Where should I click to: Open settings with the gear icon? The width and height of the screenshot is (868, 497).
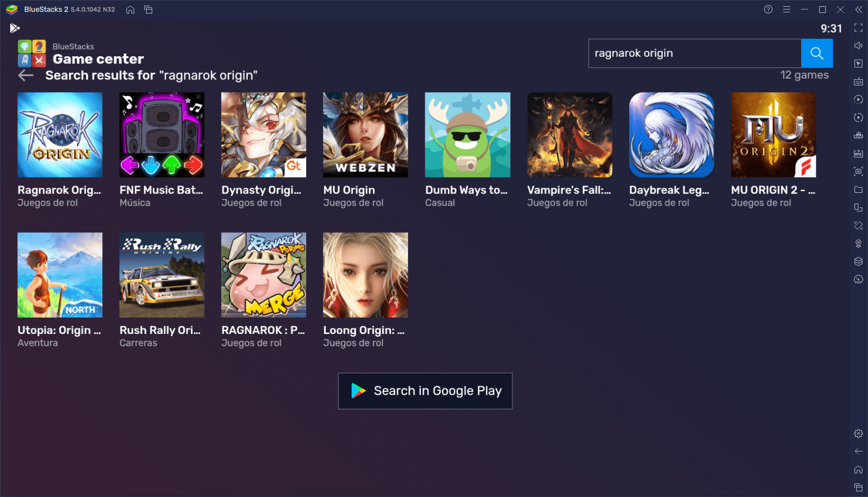pyautogui.click(x=858, y=433)
